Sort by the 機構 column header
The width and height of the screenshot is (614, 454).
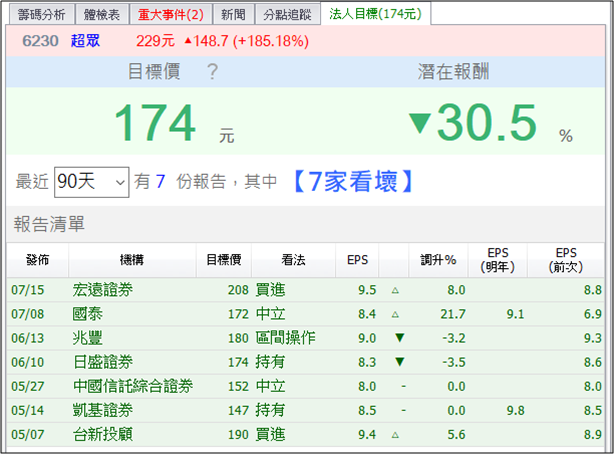pos(132,260)
